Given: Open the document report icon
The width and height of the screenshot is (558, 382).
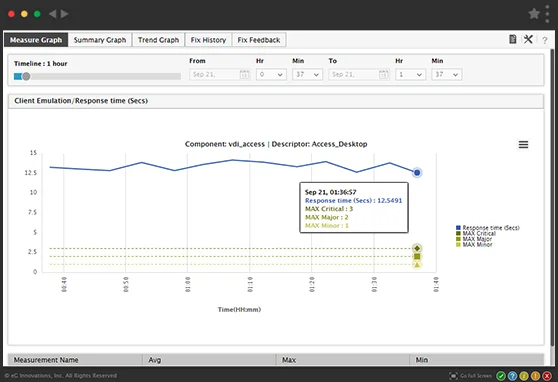Looking at the screenshot, I should point(512,39).
